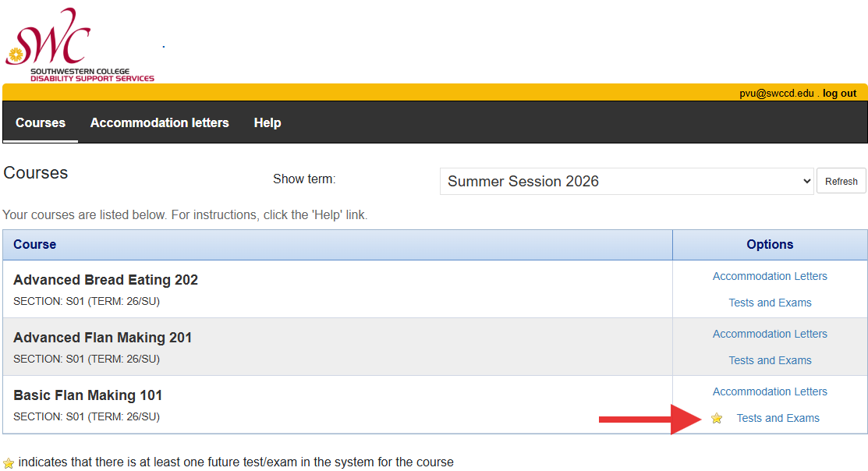This screenshot has width=868, height=471.
Task: Select the Advanced Flan Making 201 course title
Action: [102, 338]
